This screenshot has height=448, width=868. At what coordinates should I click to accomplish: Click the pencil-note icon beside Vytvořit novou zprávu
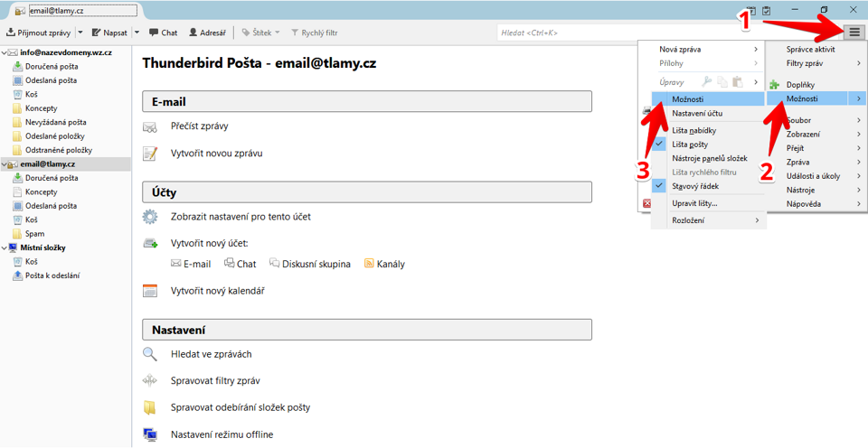click(150, 154)
